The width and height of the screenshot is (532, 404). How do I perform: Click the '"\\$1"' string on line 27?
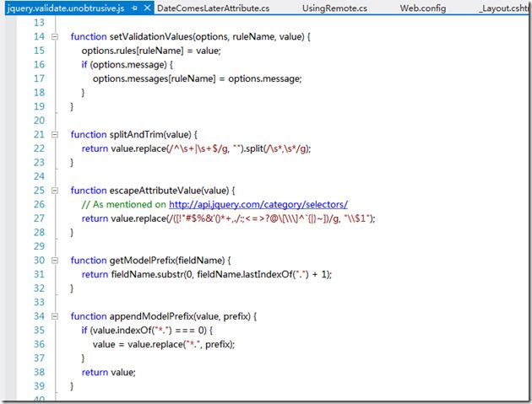coord(356,218)
